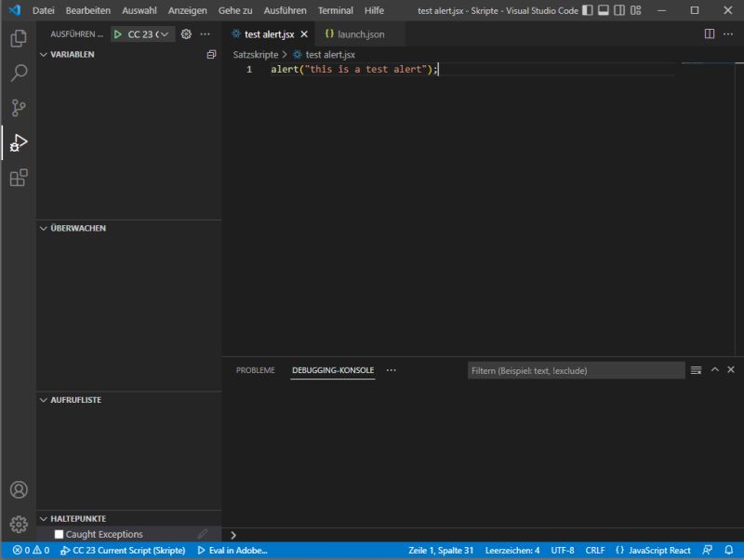Open errors and warnings count in status bar
The width and height of the screenshot is (744, 560).
pos(31,551)
